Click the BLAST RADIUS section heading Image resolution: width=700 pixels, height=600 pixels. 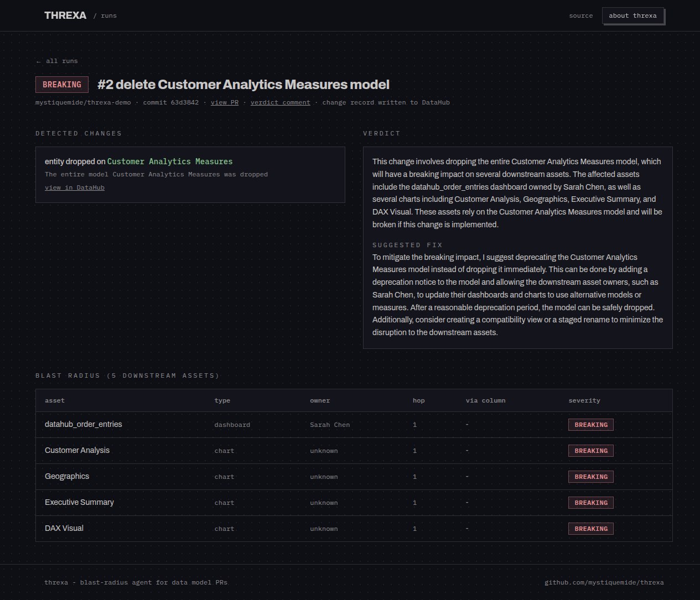coord(127,375)
